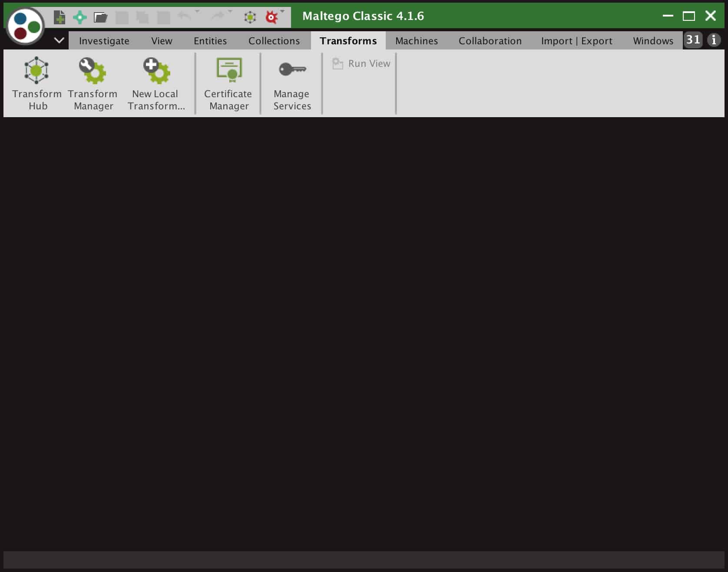Image resolution: width=728 pixels, height=572 pixels.
Task: Open dropdown arrow next to red creature icon
Action: [282, 11]
